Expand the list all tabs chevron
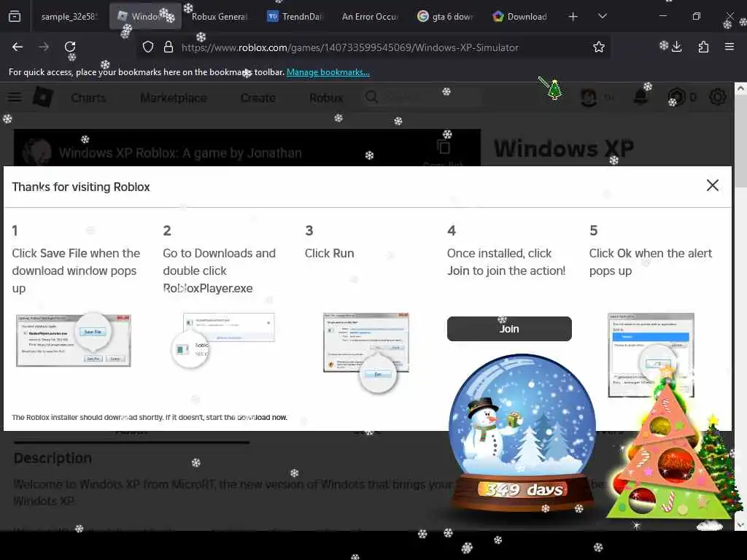 coord(602,16)
